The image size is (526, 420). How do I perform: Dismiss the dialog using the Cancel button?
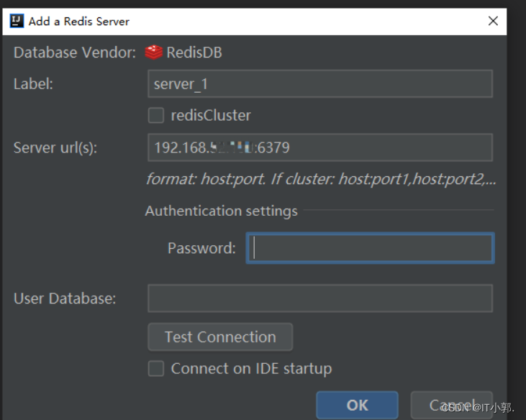pos(451,405)
